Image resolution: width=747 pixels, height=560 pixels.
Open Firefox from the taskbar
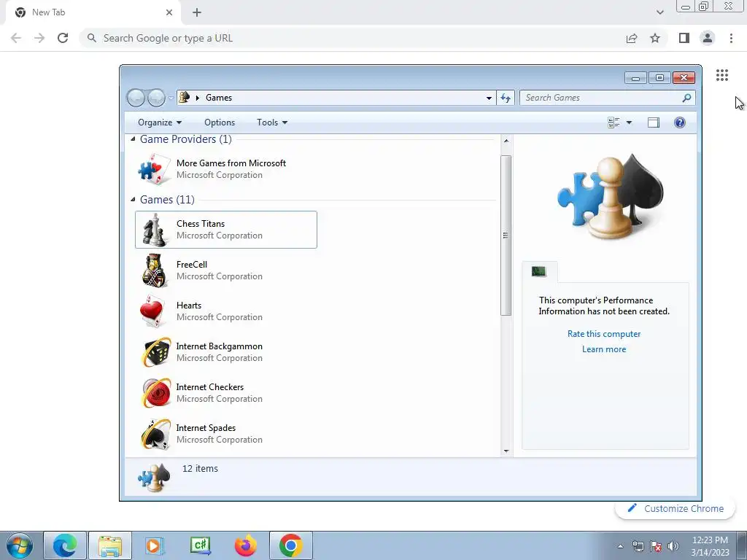pyautogui.click(x=246, y=545)
